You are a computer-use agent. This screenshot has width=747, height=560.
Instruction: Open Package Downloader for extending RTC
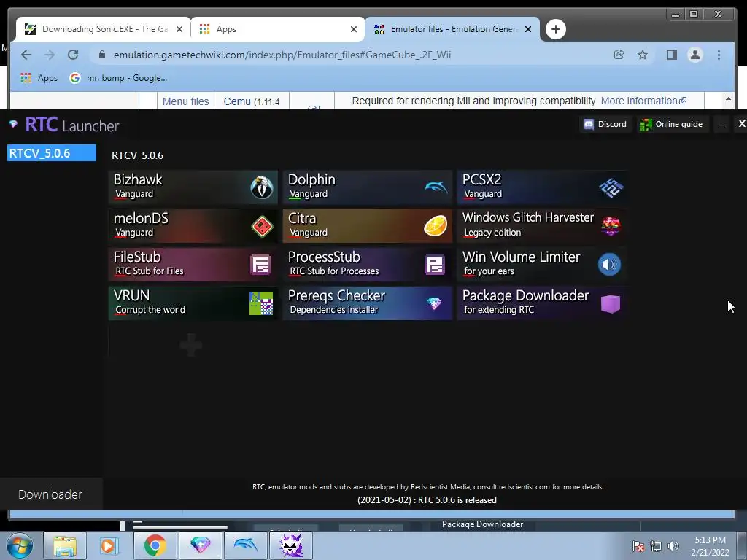pyautogui.click(x=542, y=303)
